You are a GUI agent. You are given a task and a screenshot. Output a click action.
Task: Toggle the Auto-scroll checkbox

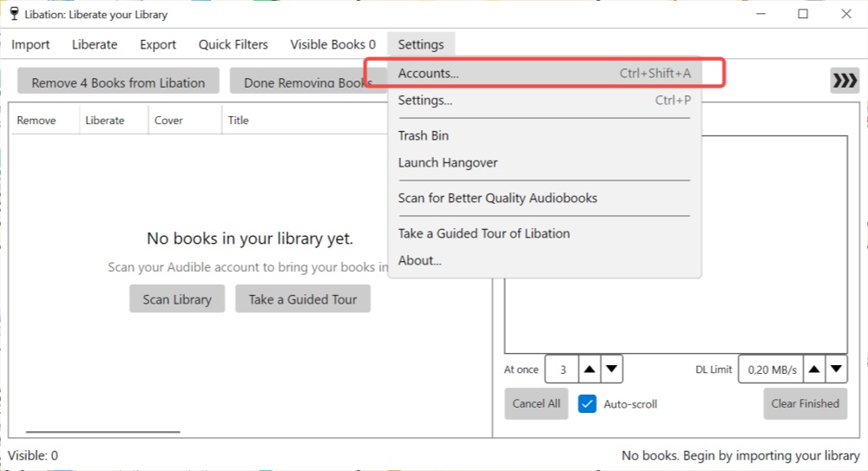(587, 404)
